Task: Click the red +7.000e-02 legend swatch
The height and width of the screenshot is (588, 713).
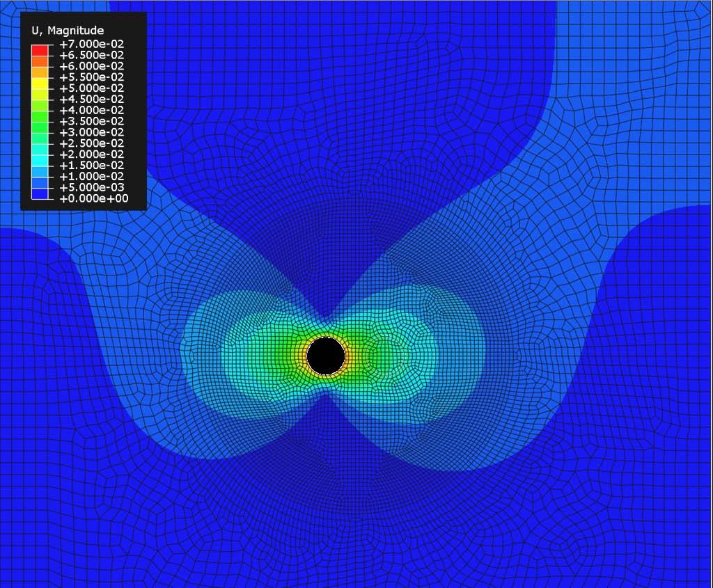Action: click(x=39, y=50)
